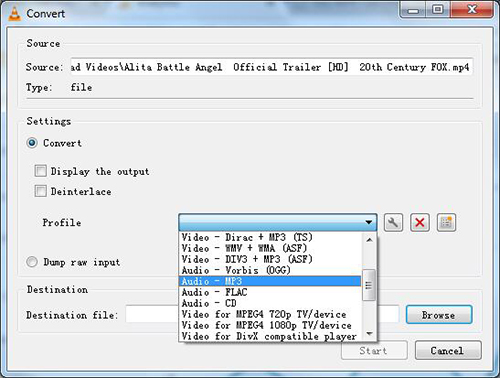This screenshot has width=500, height=378.
Task: Choose the Audio - FLAC profile
Action: pyautogui.click(x=270, y=292)
